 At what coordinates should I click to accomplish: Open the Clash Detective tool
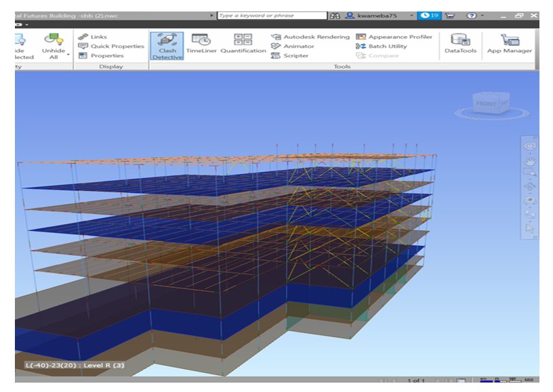[x=167, y=46]
